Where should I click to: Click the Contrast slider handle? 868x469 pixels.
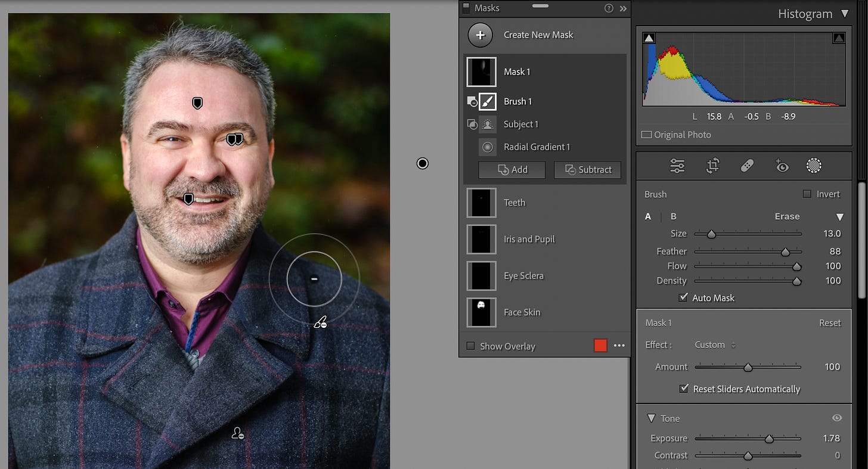[x=748, y=456]
